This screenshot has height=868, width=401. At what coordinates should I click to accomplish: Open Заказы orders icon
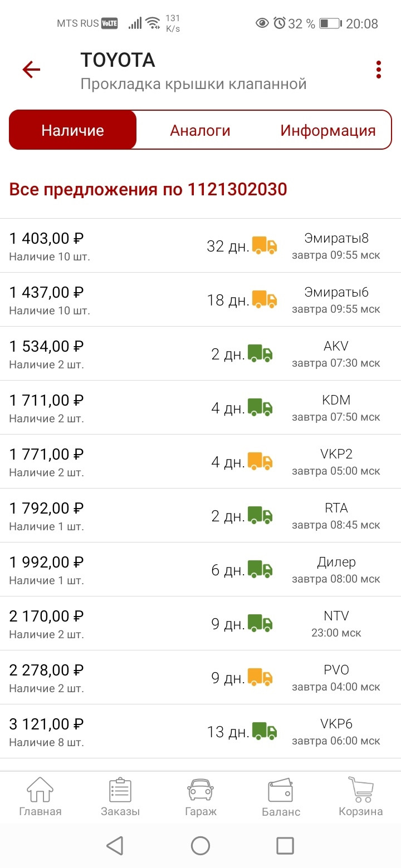pyautogui.click(x=120, y=797)
